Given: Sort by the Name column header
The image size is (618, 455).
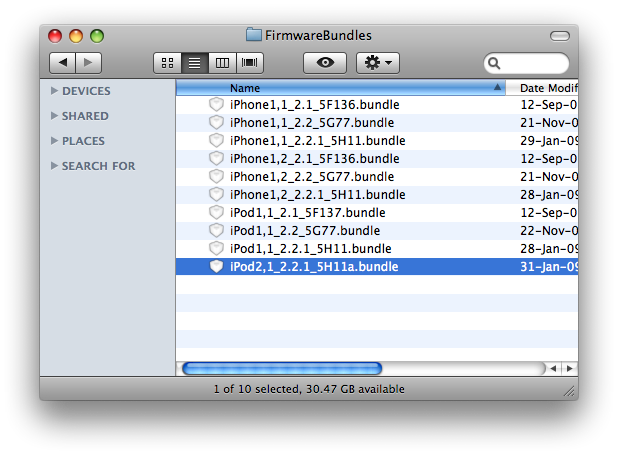Looking at the screenshot, I should coord(341,88).
